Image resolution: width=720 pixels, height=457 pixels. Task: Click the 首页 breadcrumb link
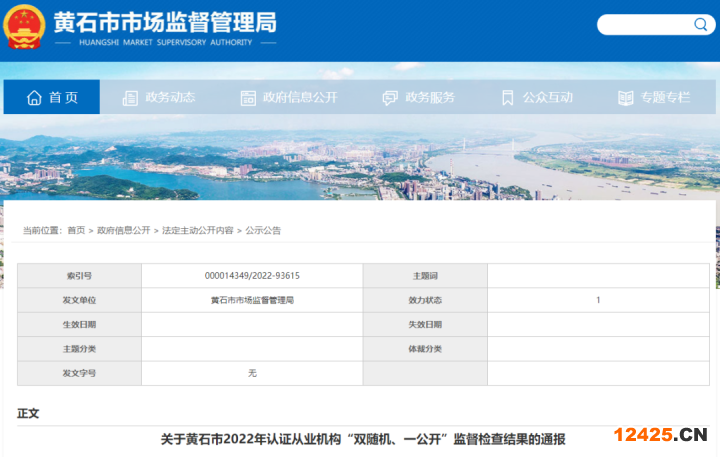76,230
